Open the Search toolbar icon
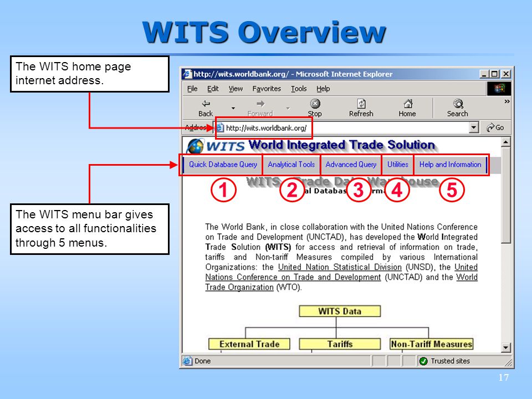Viewport: 532px width, 399px height. click(x=458, y=104)
